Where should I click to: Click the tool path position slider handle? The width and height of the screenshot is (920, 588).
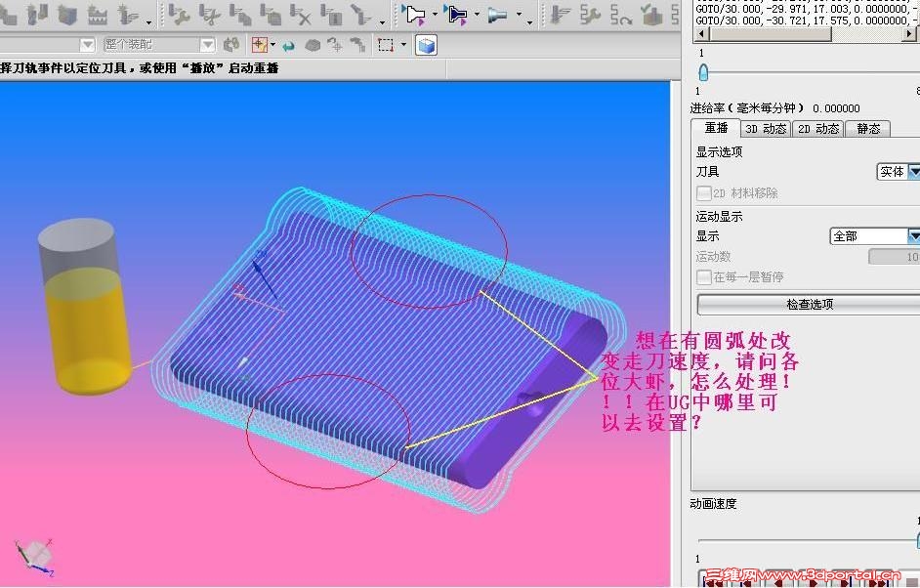[703, 72]
